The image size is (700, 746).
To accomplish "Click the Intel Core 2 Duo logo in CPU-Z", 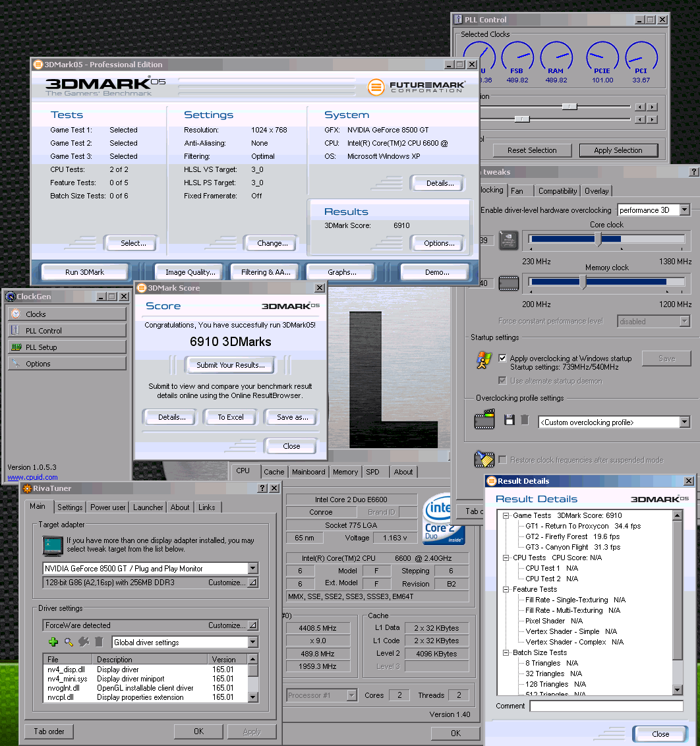I will pos(444,519).
